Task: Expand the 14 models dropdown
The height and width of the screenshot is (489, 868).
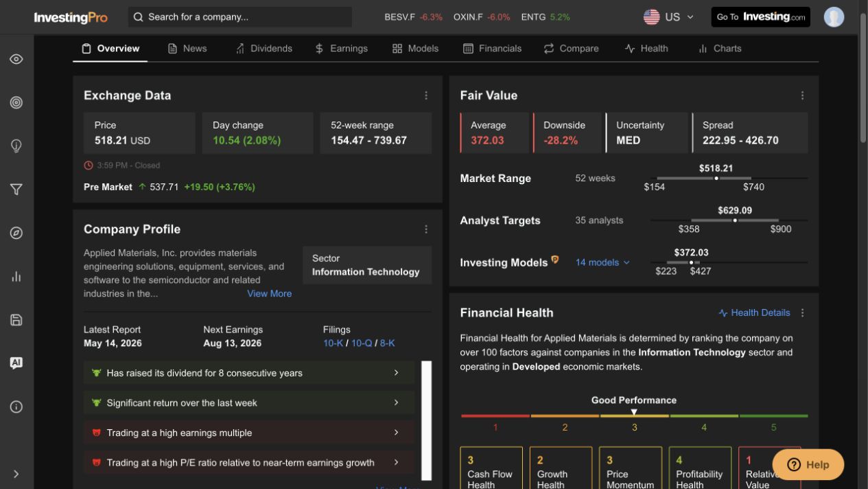Action: coord(602,262)
